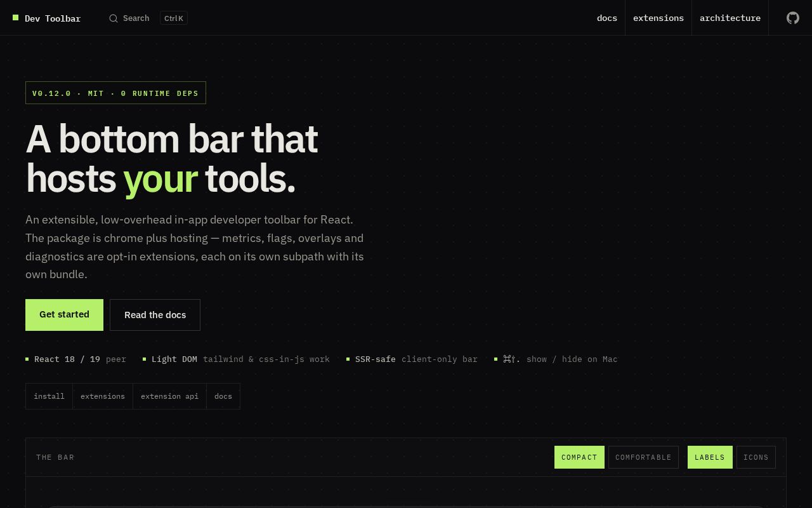Jump to extensions anchor below hero
This screenshot has height=508, width=812.
coord(103,396)
